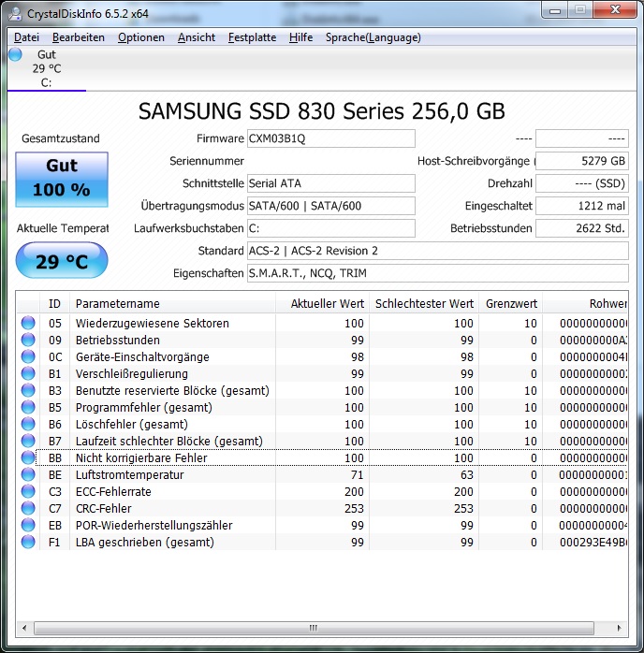Click the status orb for Wiederzugewiesene Sektoren
644x653 pixels.
point(28,323)
